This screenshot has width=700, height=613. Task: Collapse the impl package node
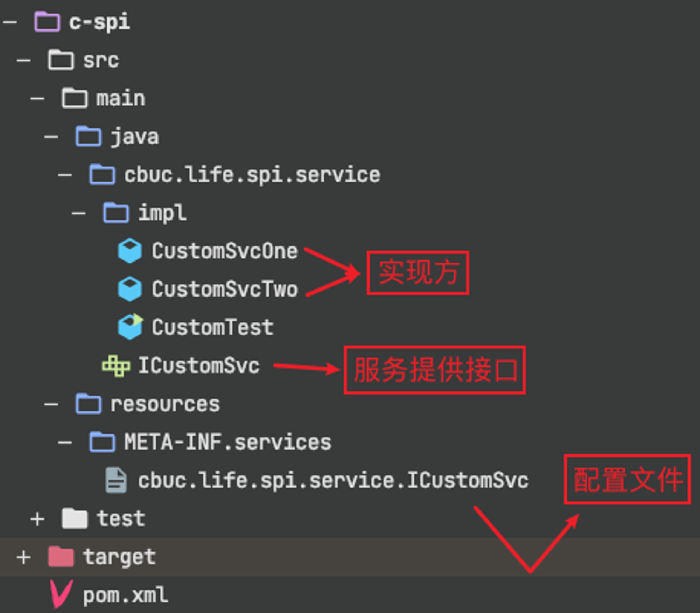pyautogui.click(x=79, y=213)
